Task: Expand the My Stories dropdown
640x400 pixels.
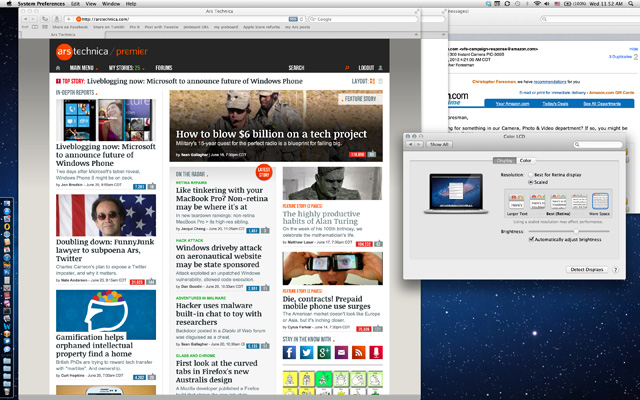Action: click(x=126, y=68)
